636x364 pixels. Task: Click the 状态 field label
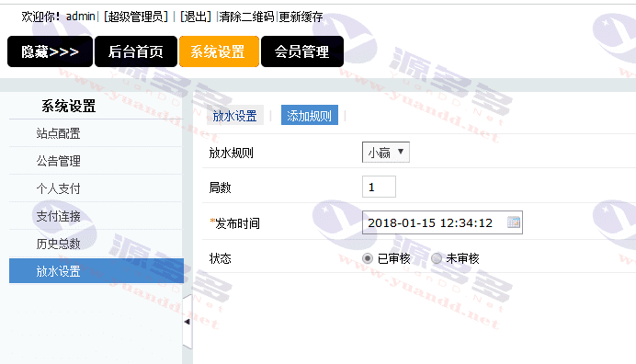pos(220,258)
